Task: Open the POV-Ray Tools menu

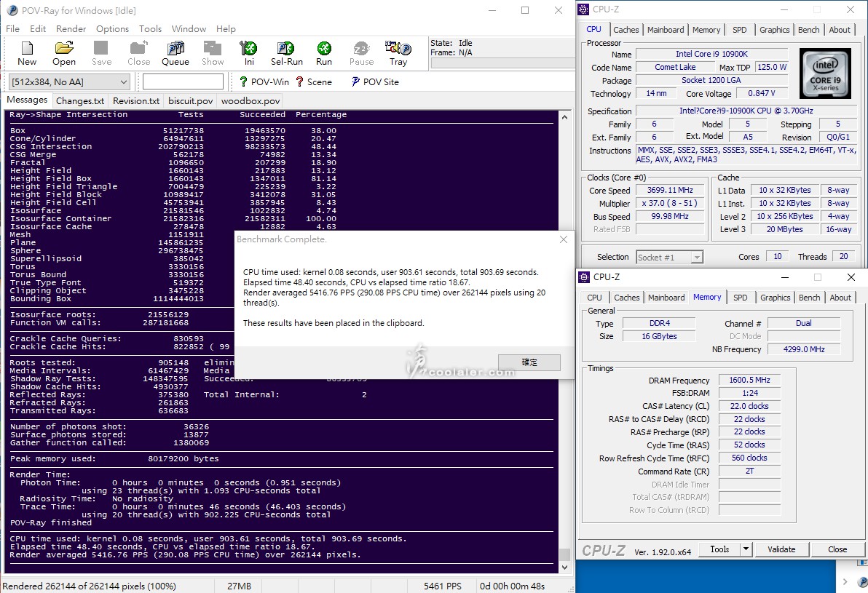Action: coord(150,29)
